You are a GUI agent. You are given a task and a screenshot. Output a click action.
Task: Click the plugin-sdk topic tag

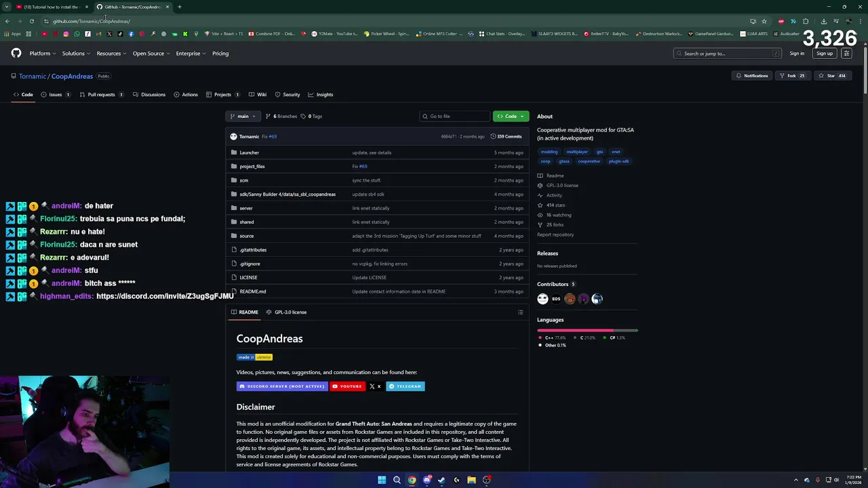click(618, 161)
